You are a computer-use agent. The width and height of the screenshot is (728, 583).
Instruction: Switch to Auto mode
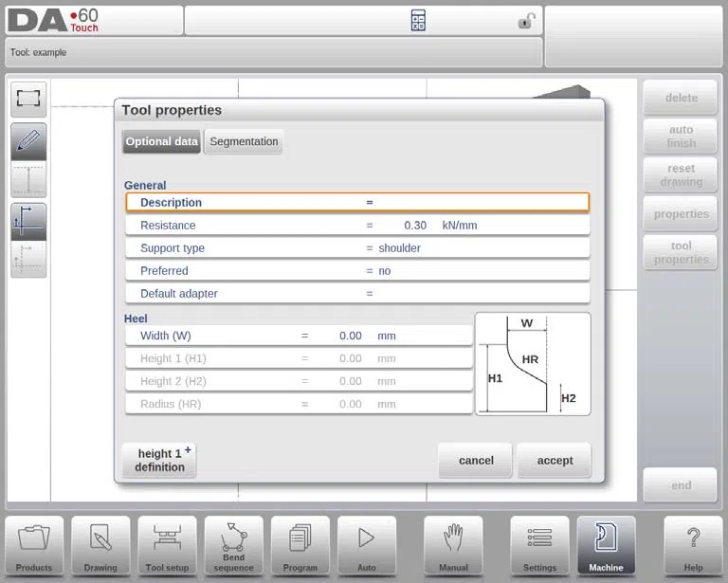(x=366, y=546)
